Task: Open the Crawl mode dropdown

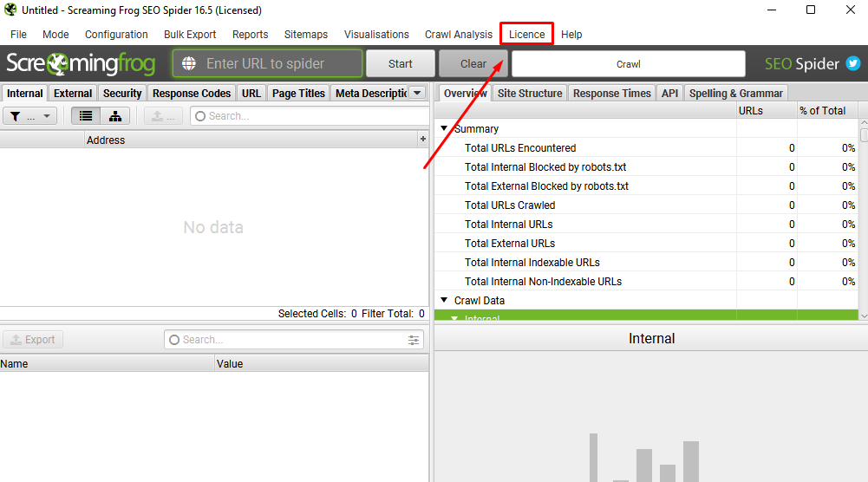Action: [x=629, y=63]
